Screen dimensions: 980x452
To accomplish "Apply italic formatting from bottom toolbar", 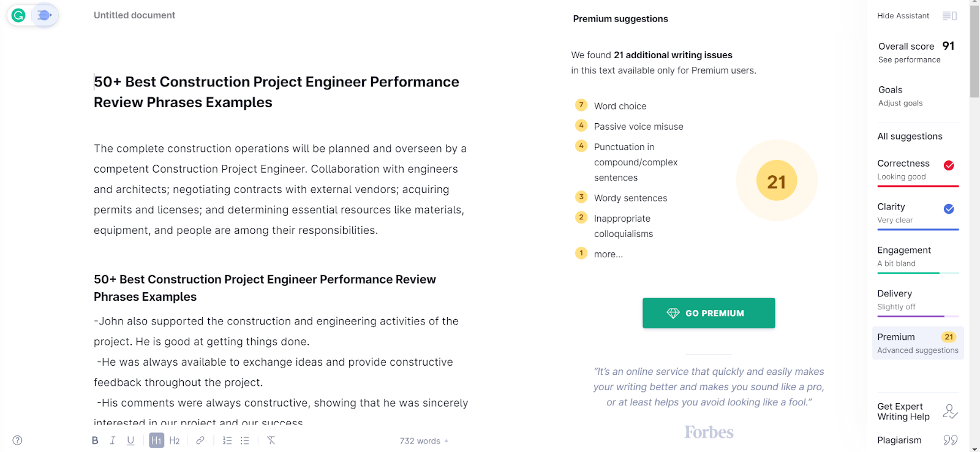I will 113,440.
